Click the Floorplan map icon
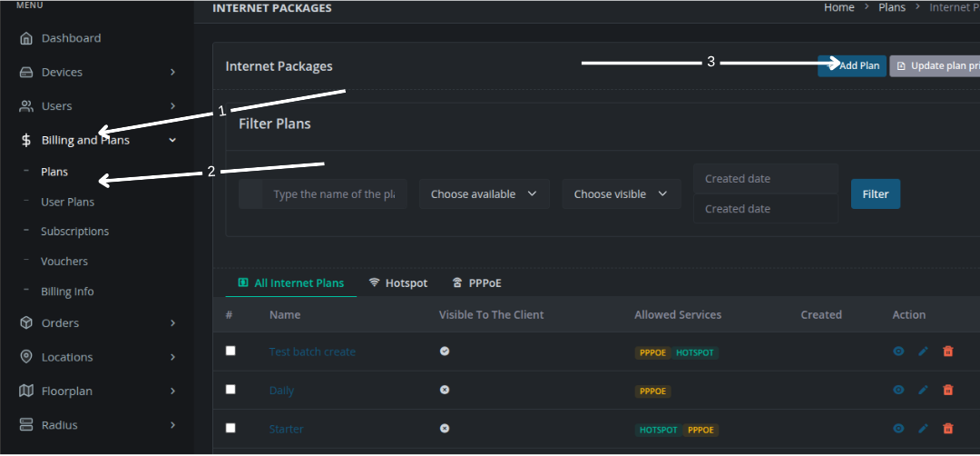The width and height of the screenshot is (980, 456). (x=25, y=391)
